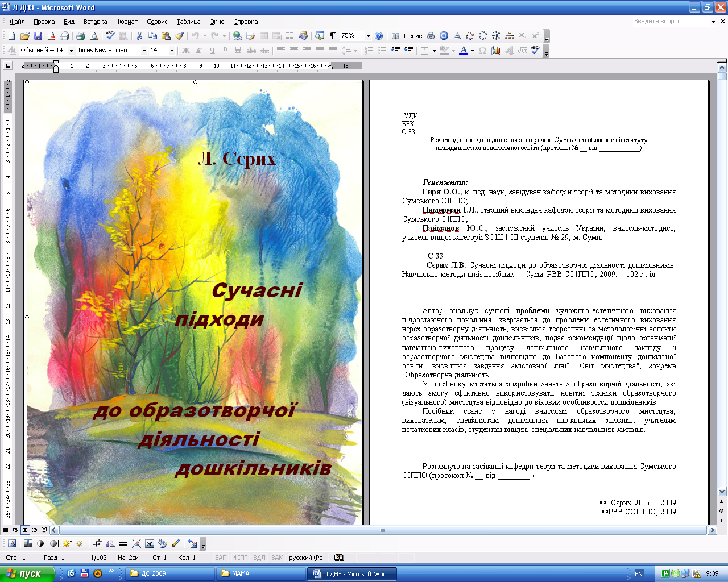Screen dimensions: 728x582
Task: Toggle underline (Ч) formatting
Action: pyautogui.click(x=212, y=51)
